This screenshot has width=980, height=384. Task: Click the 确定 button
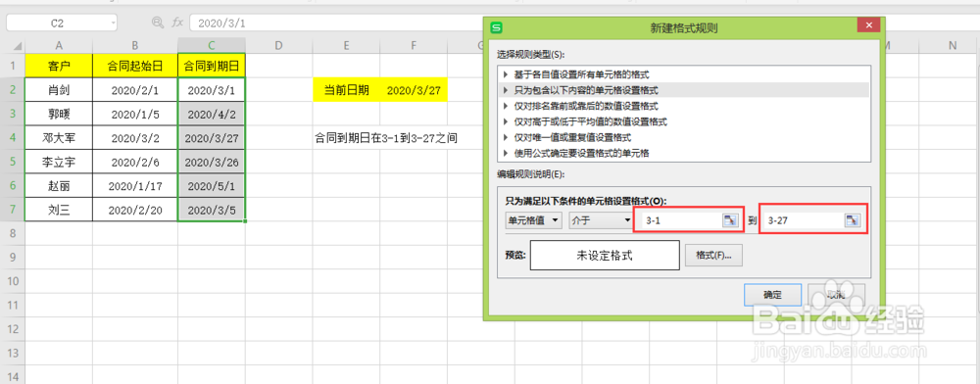[x=773, y=294]
